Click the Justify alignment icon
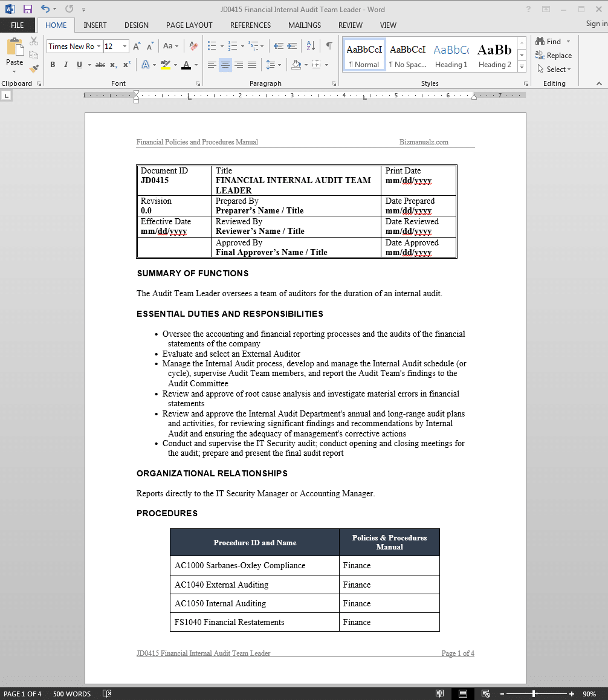Viewport: 608px width, 700px height. pos(252,65)
